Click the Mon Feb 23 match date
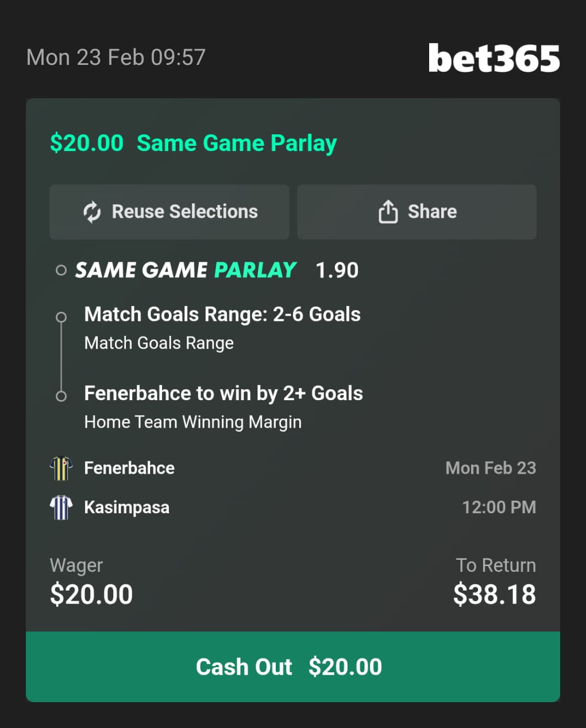This screenshot has width=586, height=728. tap(490, 468)
